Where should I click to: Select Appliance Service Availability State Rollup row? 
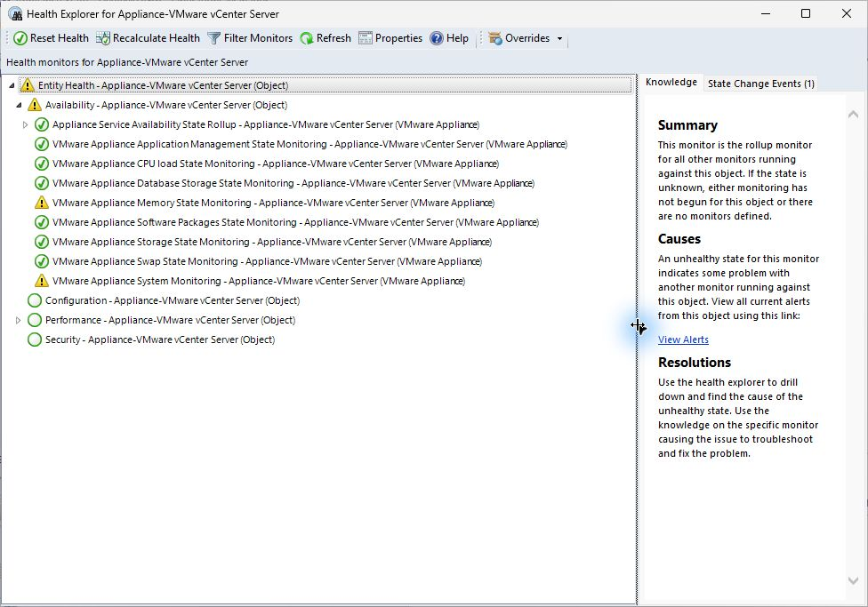(266, 124)
